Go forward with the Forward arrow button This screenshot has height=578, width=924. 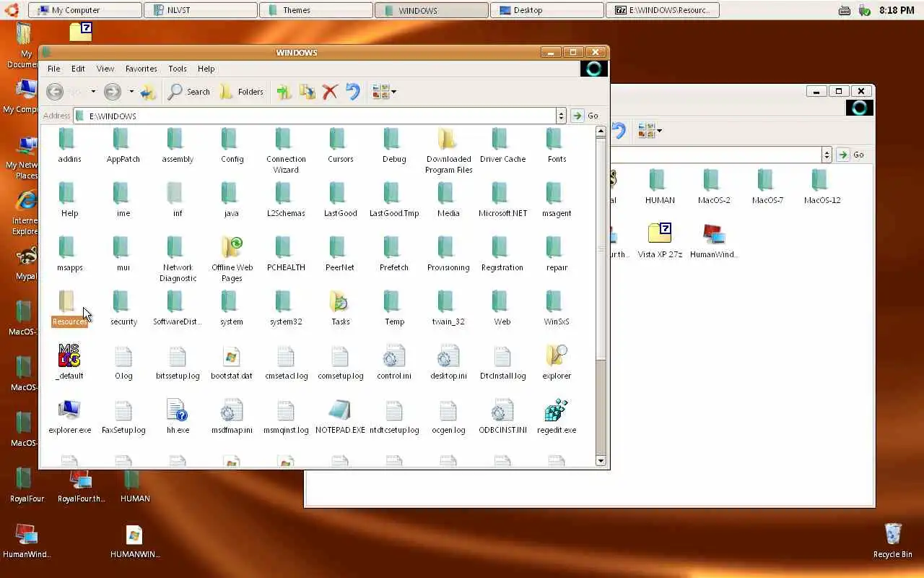click(x=112, y=92)
